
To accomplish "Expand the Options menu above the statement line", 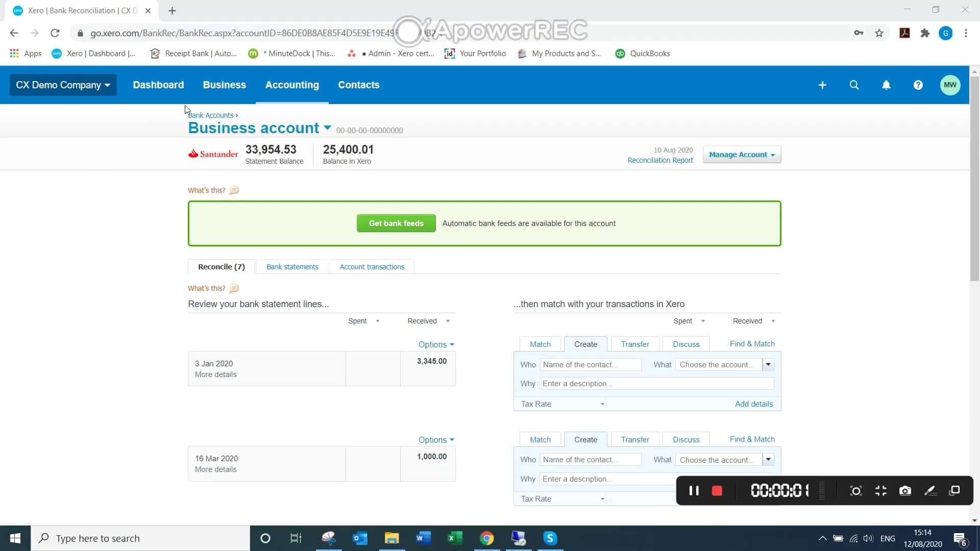I will point(435,344).
